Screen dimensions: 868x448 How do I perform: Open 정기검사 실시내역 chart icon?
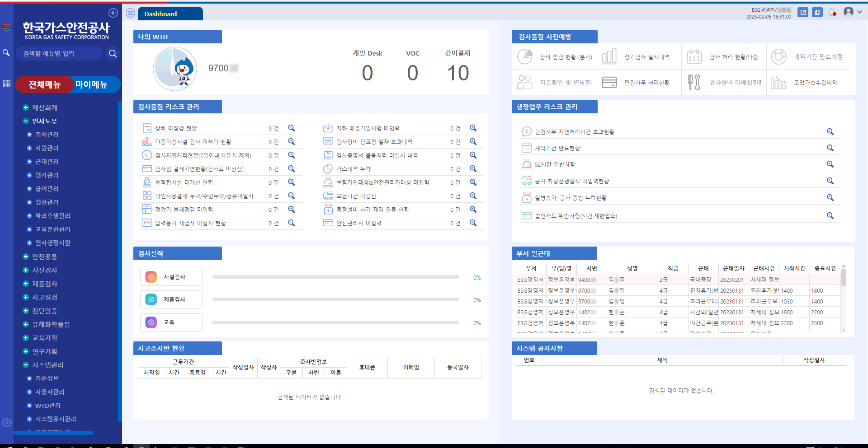point(609,56)
